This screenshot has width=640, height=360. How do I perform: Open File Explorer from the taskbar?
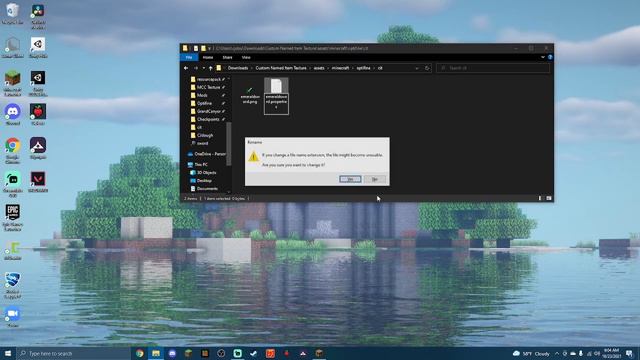[x=156, y=353]
